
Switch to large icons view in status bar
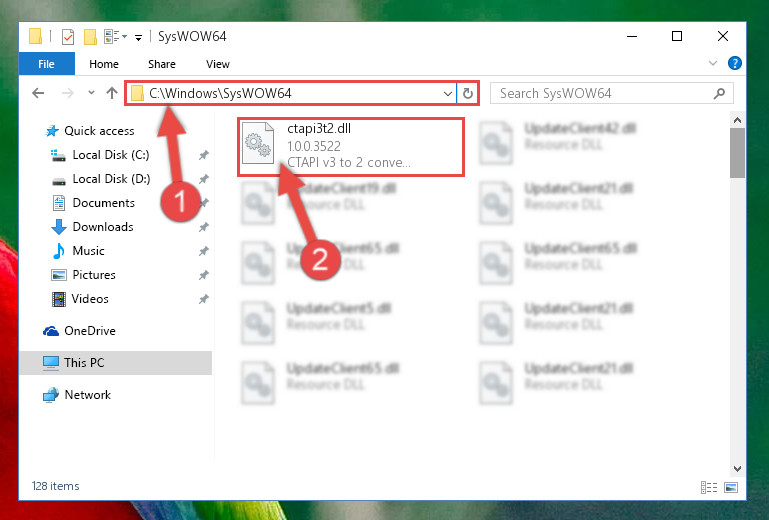pyautogui.click(x=731, y=487)
